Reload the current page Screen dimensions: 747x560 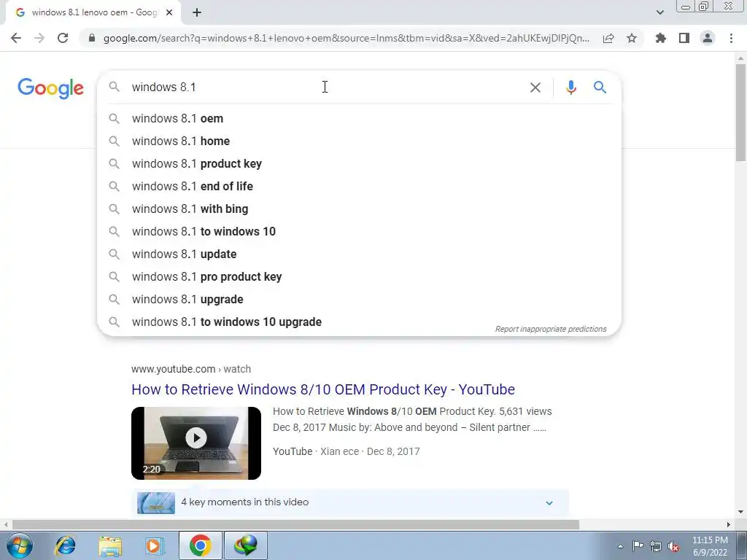(63, 38)
